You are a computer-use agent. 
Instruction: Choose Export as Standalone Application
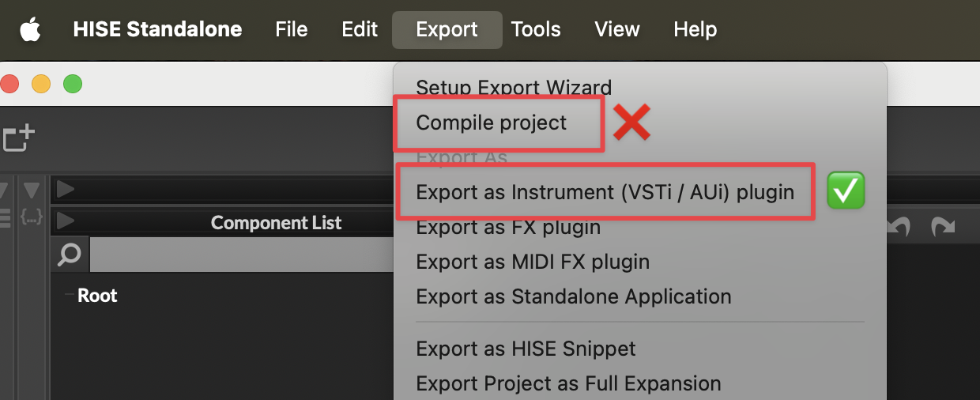[x=573, y=296]
